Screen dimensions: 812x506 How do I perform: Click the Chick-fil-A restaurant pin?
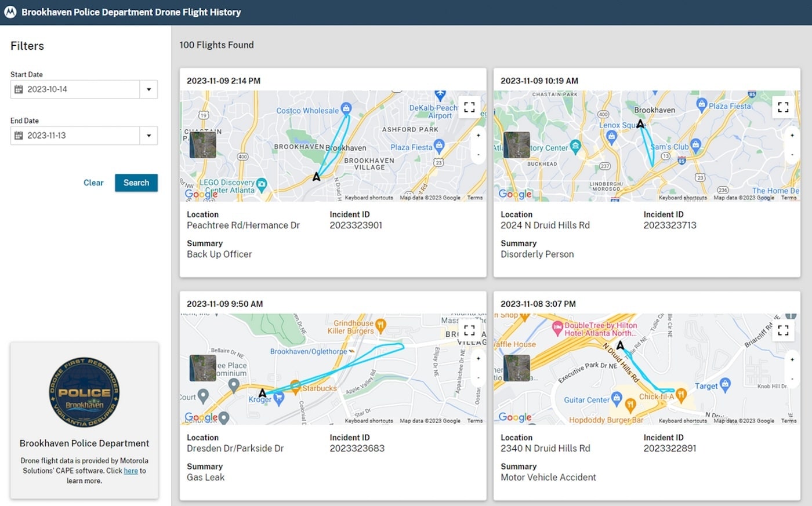coord(681,396)
